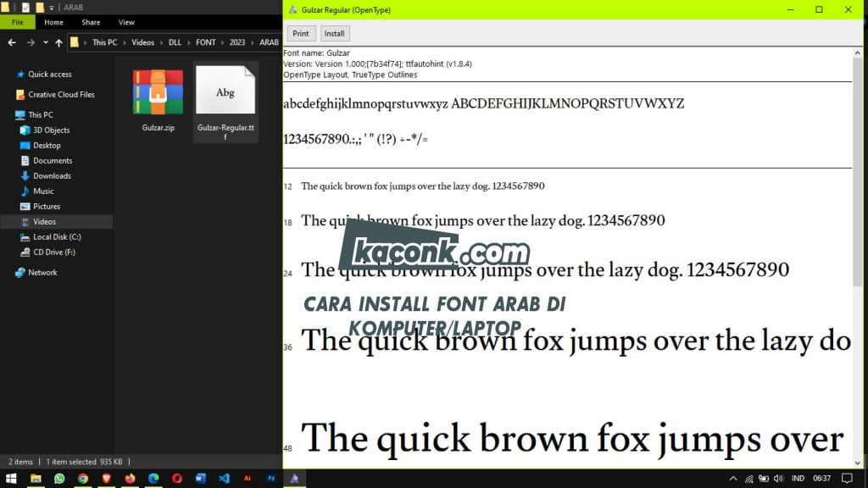
Task: Expand the chevron after DLL in address bar
Action: coord(188,42)
